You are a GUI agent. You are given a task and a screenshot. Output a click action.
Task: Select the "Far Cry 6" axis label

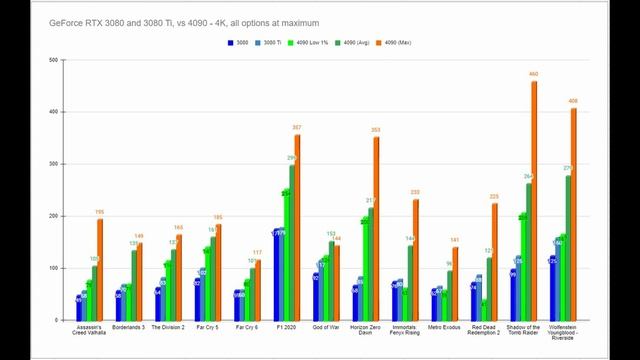coord(247,327)
